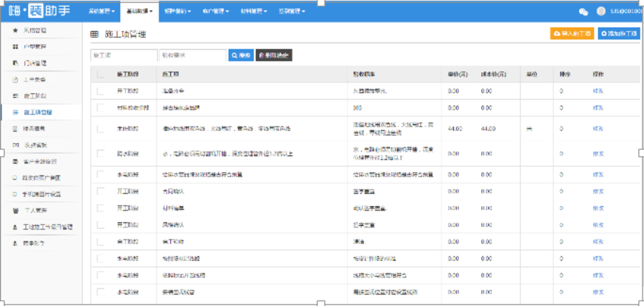Click the blue 搜索 search button

click(x=241, y=55)
